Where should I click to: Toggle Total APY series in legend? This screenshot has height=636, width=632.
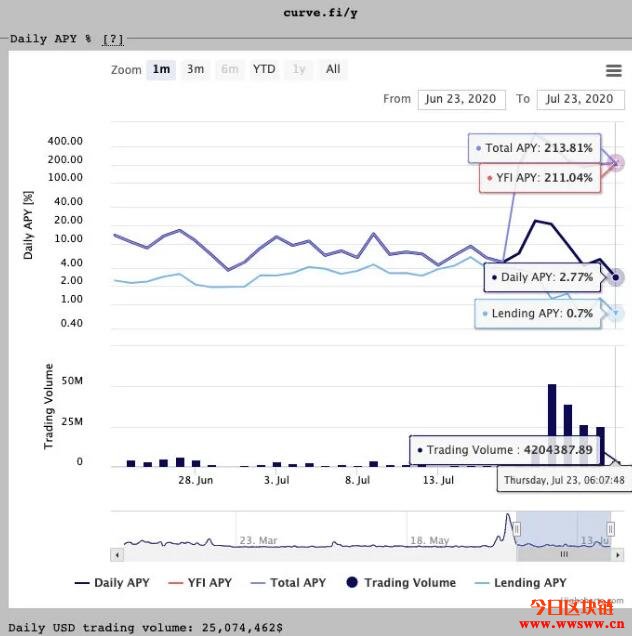pyautogui.click(x=288, y=583)
